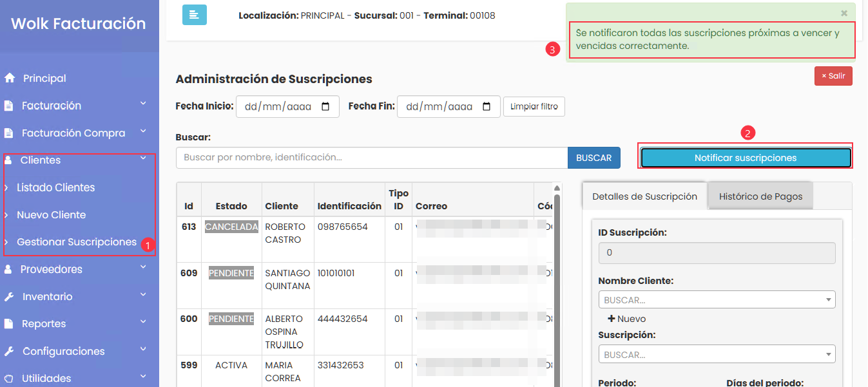
Task: Expand the Nombre Cliente dropdown
Action: 717,299
